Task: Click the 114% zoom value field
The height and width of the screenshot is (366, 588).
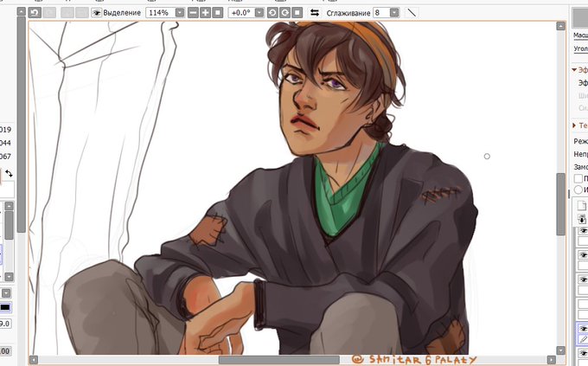Action: 161,13
